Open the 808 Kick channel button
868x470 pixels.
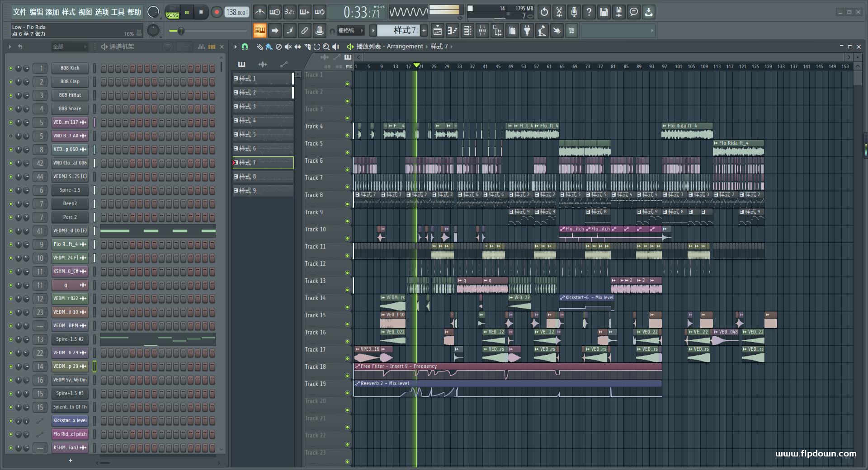coord(70,68)
